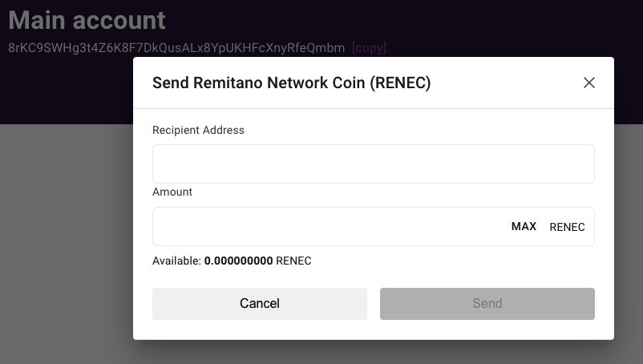Click the Amount label above the field
643x364 pixels.
coord(172,192)
